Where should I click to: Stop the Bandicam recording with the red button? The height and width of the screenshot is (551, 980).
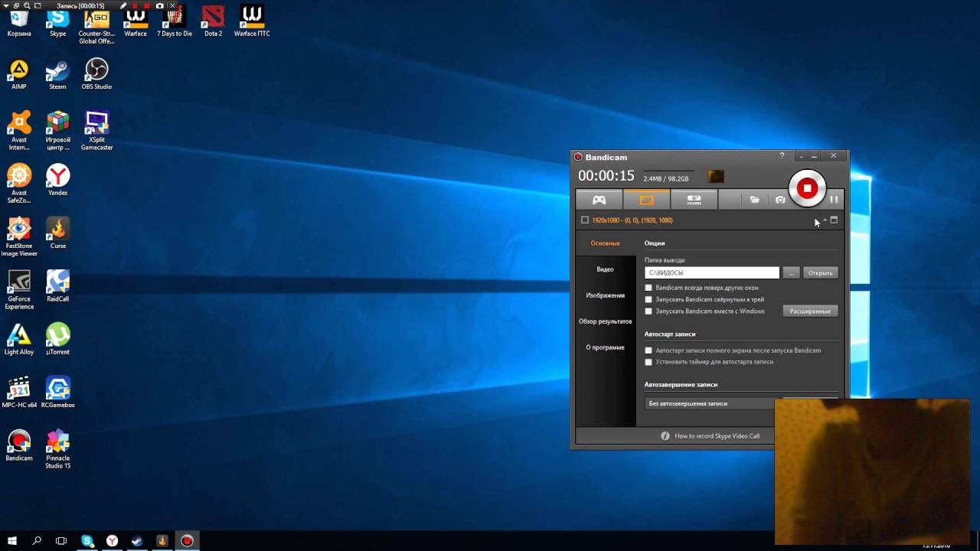(x=807, y=188)
